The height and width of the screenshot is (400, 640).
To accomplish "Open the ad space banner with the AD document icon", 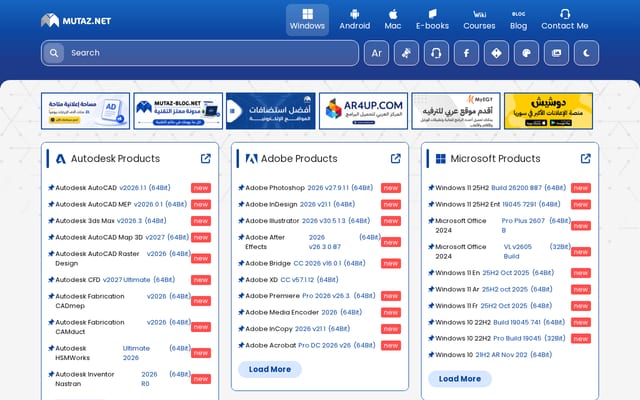I will (85, 111).
